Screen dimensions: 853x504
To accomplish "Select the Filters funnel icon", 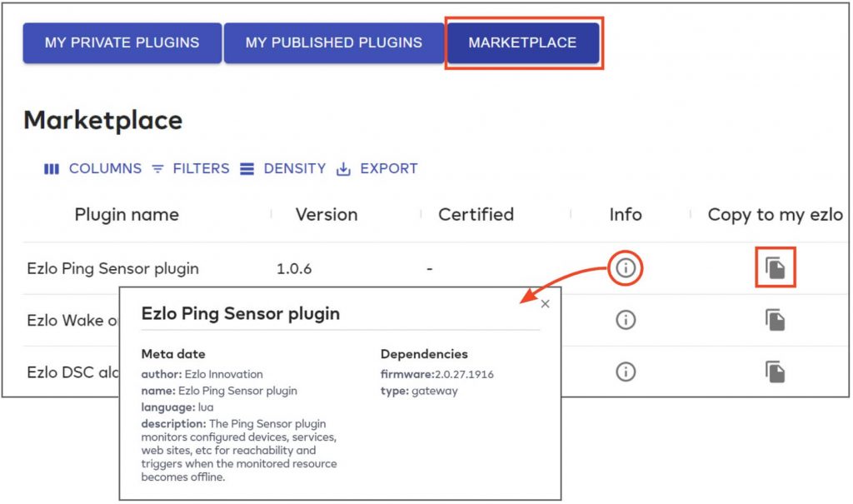I will click(x=157, y=168).
